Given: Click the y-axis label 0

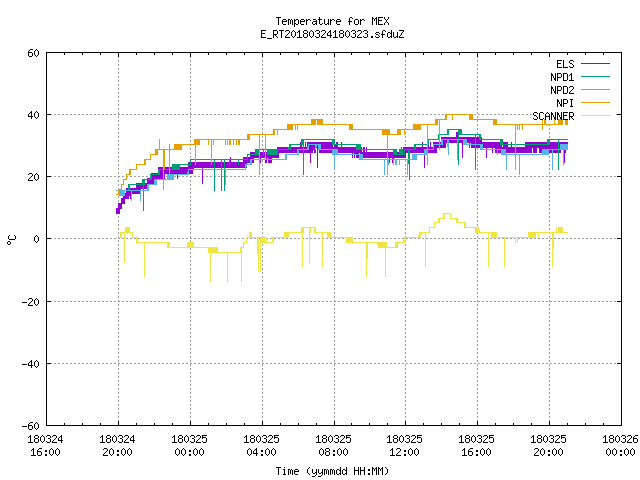Looking at the screenshot, I should click(x=36, y=239).
